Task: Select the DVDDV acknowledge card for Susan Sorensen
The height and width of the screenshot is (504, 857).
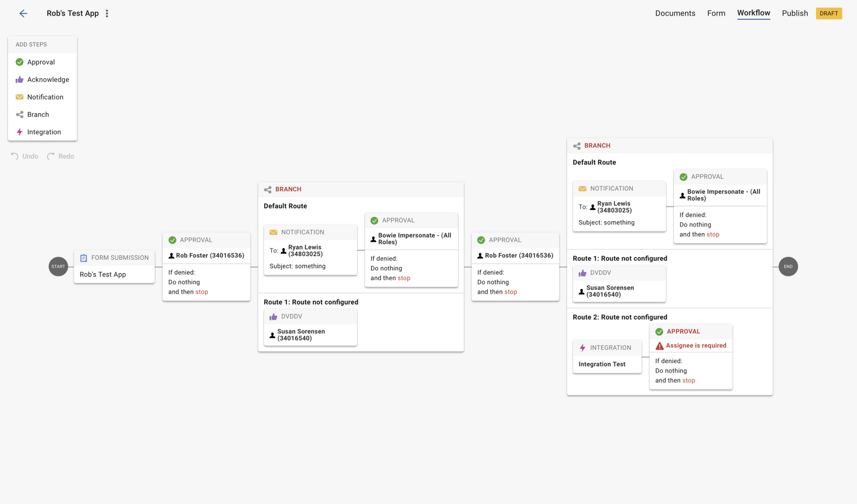Action: tap(310, 327)
